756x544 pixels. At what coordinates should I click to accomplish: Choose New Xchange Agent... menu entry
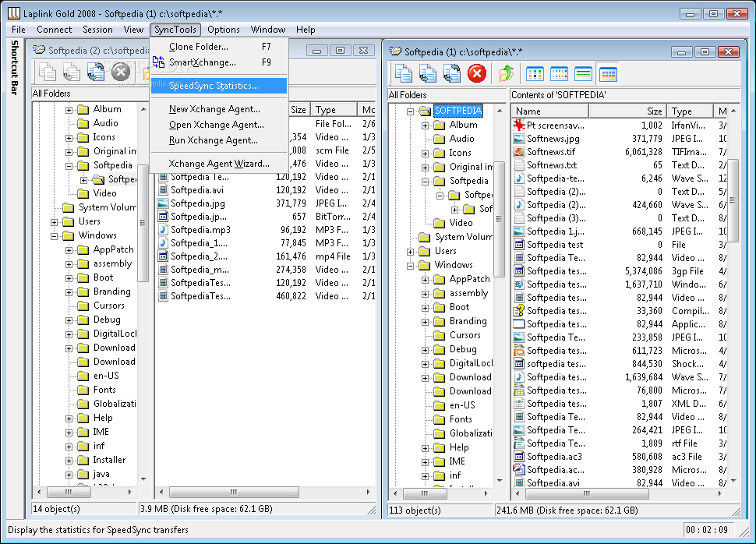219,109
